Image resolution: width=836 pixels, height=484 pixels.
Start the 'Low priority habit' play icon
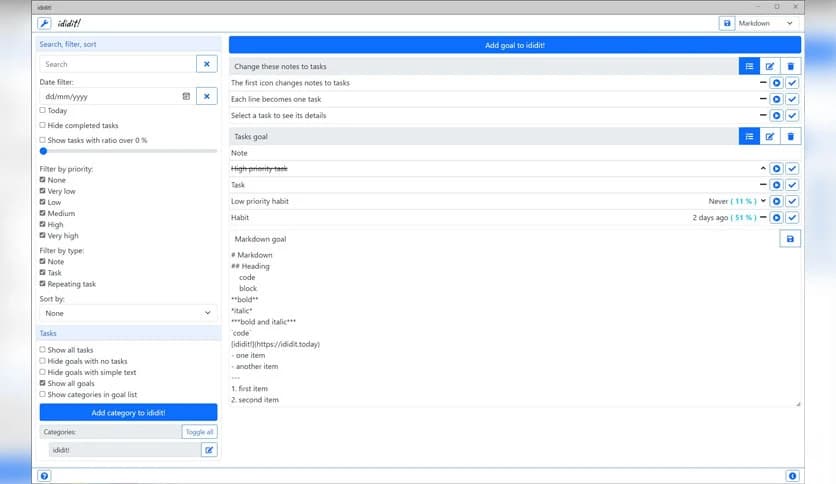[776, 201]
